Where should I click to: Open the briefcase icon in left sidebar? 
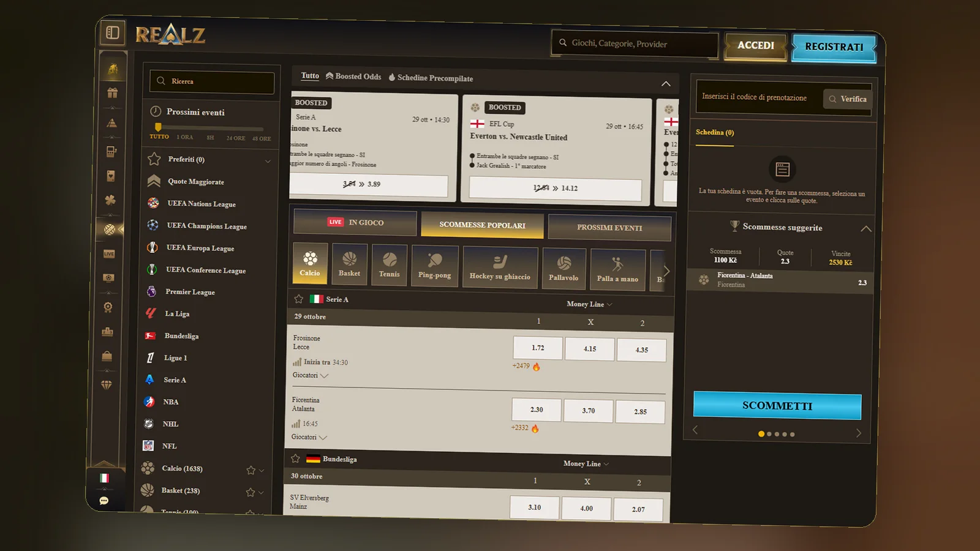[107, 356]
